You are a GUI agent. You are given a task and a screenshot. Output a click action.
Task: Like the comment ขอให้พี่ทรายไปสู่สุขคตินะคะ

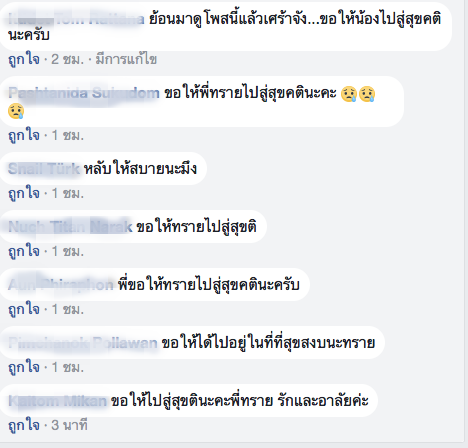[24, 135]
